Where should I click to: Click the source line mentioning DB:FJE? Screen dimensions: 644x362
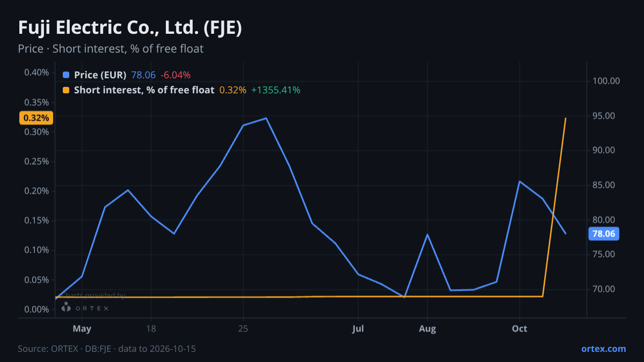pyautogui.click(x=107, y=349)
